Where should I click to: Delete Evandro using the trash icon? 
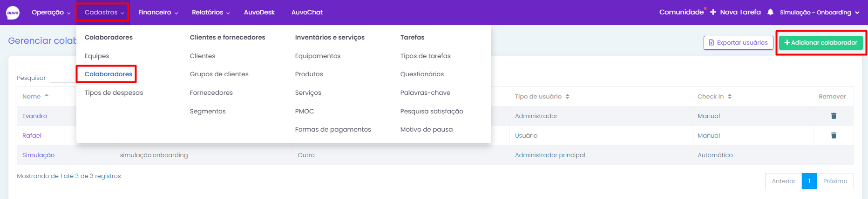coord(834,116)
